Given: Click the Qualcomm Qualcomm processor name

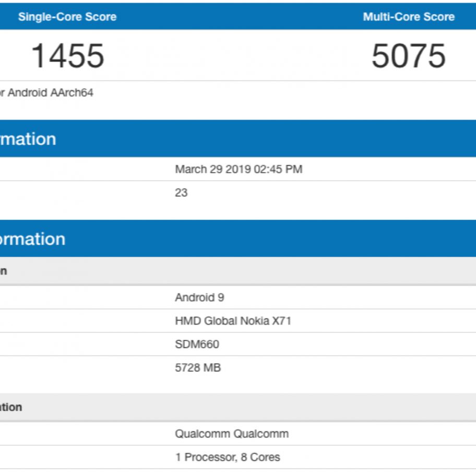Looking at the screenshot, I should [x=232, y=434].
